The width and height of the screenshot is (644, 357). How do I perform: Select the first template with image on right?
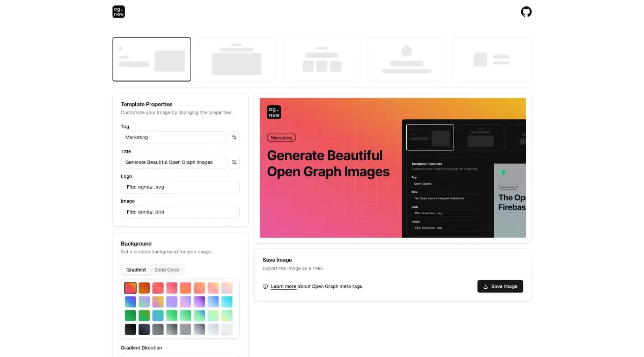pyautogui.click(x=151, y=59)
